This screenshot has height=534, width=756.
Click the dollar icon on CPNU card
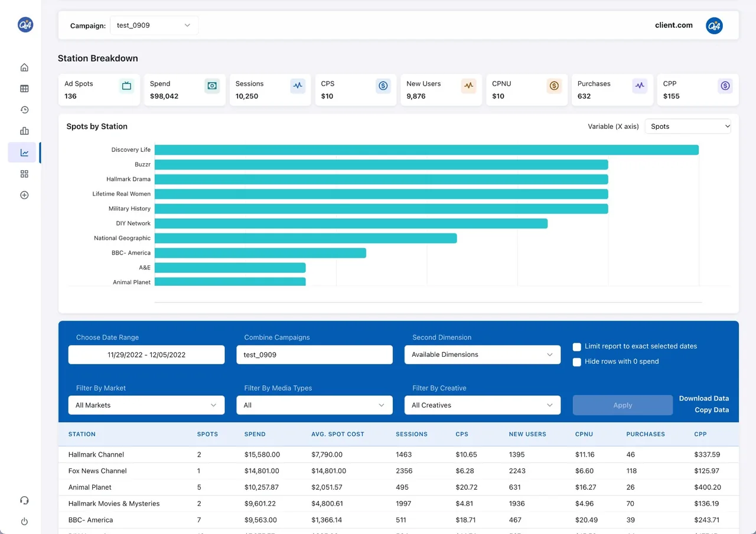[554, 86]
